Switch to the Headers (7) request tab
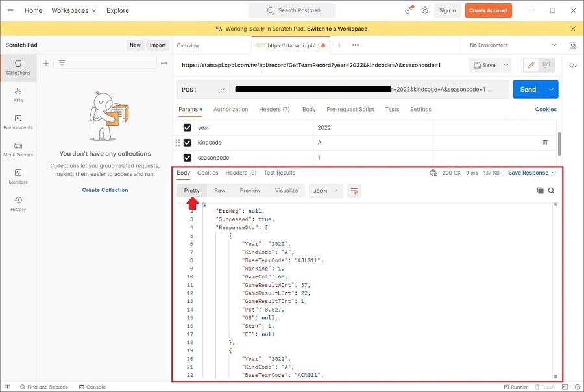584x392 pixels. (x=274, y=109)
